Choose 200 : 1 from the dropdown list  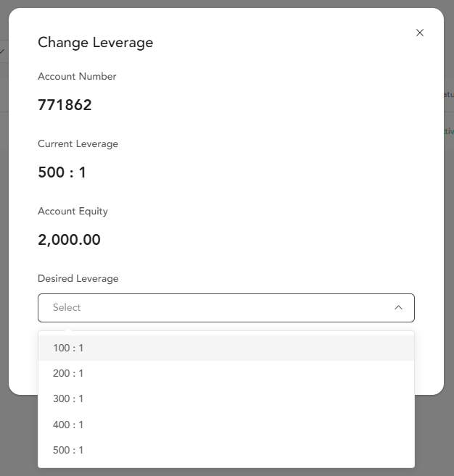click(68, 373)
